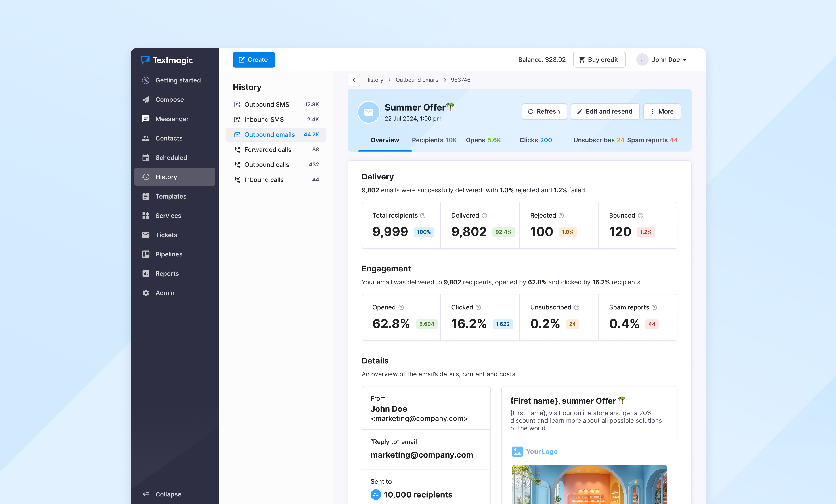Image resolution: width=836 pixels, height=504 pixels.
Task: Open Admin gear icon in sidebar
Action: tap(146, 293)
